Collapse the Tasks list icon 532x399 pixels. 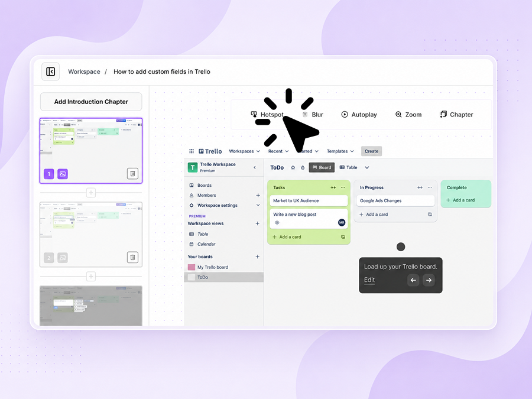point(333,187)
